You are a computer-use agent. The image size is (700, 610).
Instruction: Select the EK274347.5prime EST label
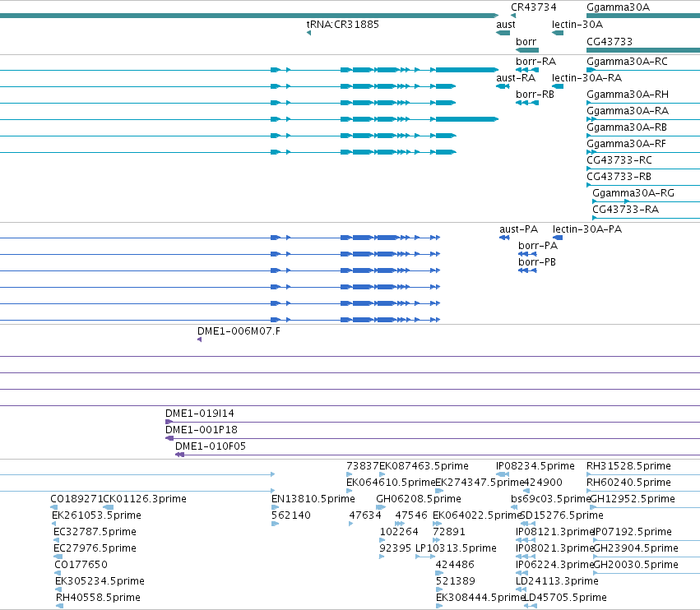click(x=480, y=483)
